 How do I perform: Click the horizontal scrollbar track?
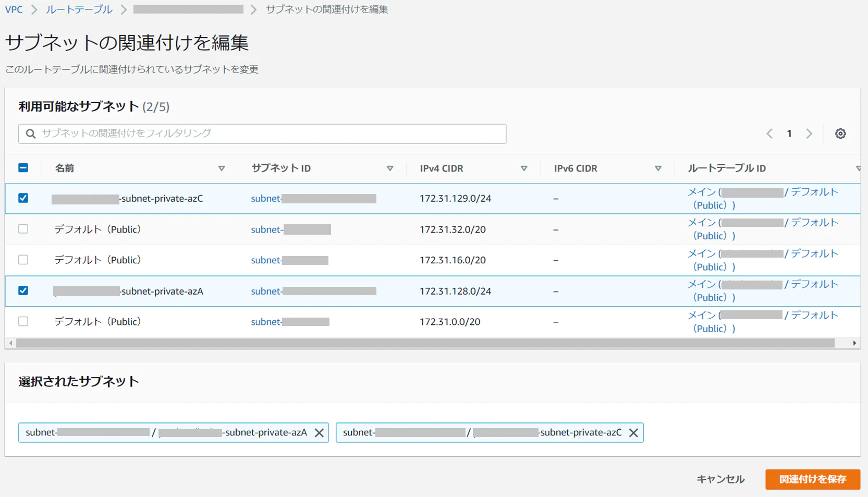[x=425, y=343]
